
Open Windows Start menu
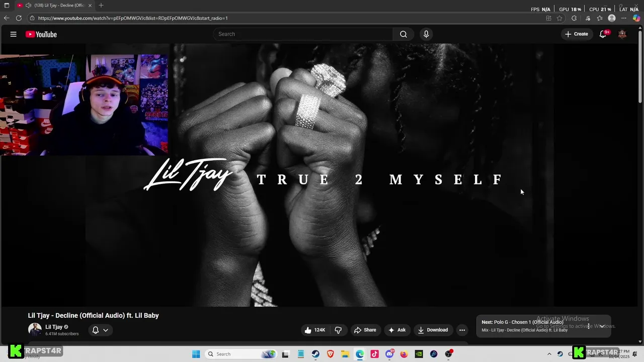196,354
